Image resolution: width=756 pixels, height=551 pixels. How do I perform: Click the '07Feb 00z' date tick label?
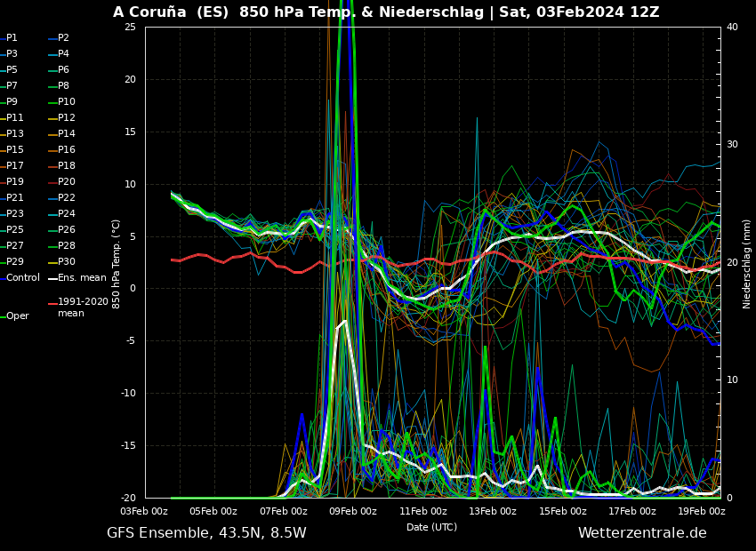[284, 511]
